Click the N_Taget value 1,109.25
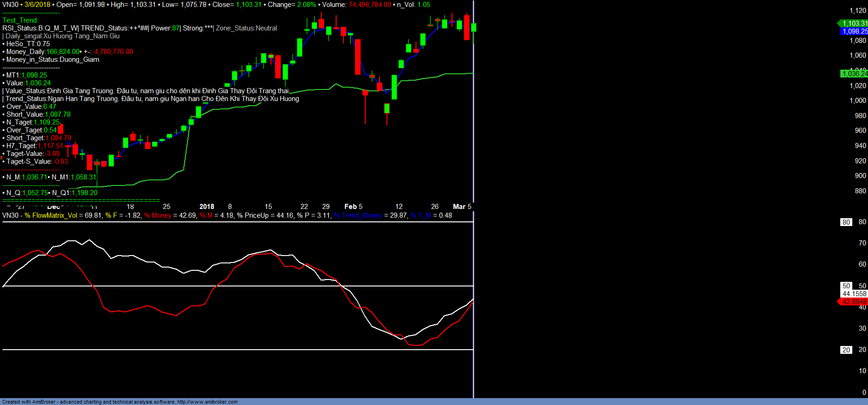The image size is (868, 405). (x=47, y=122)
